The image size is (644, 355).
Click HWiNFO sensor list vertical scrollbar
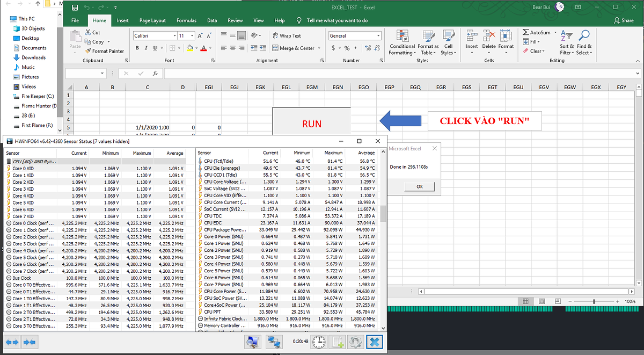pyautogui.click(x=383, y=214)
